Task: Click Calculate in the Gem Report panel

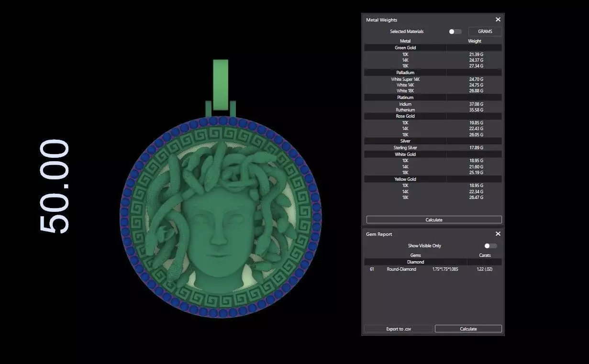Action: 468,329
